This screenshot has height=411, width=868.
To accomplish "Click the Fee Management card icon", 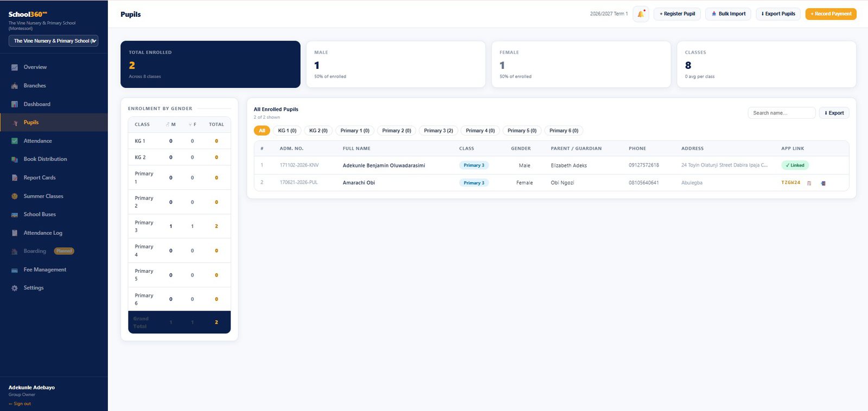I will click(15, 270).
